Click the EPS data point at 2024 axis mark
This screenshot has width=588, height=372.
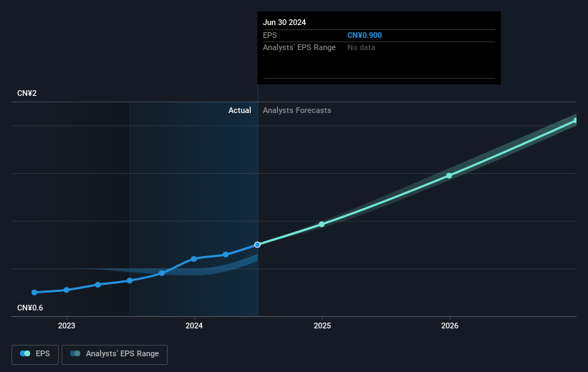click(194, 259)
